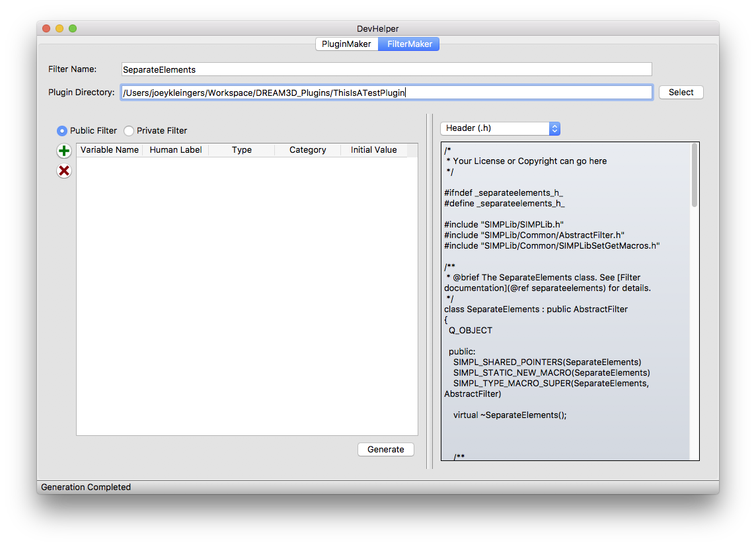Select the Public Filter radio button
The height and width of the screenshot is (547, 756).
(62, 131)
